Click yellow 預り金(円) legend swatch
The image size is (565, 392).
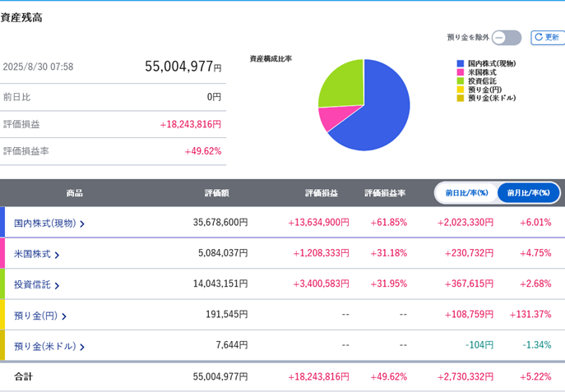pyautogui.click(x=461, y=90)
